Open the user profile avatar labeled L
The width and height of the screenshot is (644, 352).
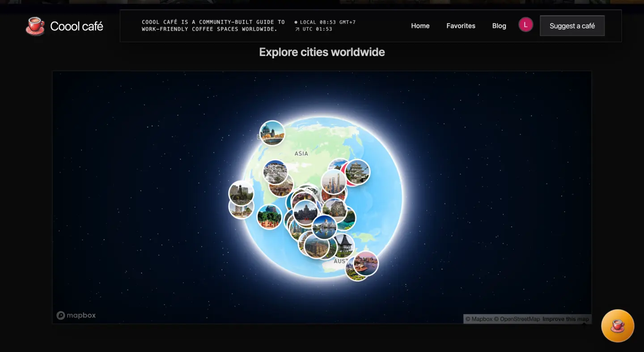(525, 25)
